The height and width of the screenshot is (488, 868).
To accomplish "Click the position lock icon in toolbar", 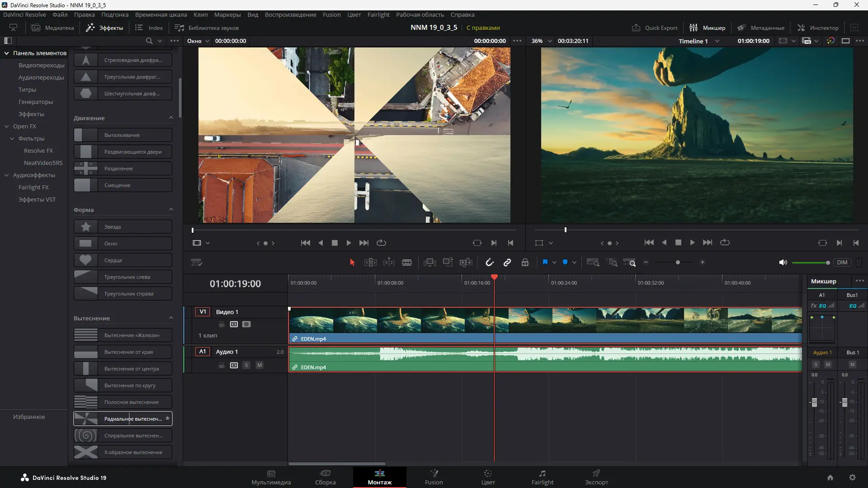I will click(x=525, y=263).
